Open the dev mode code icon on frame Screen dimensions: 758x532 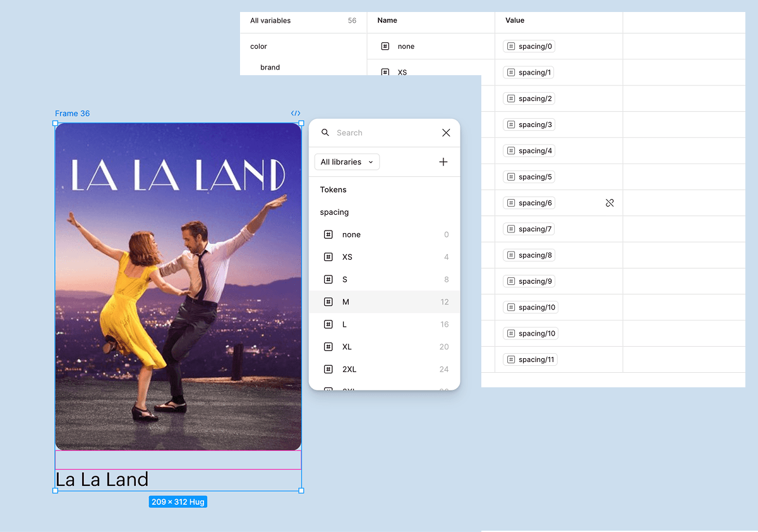[296, 114]
